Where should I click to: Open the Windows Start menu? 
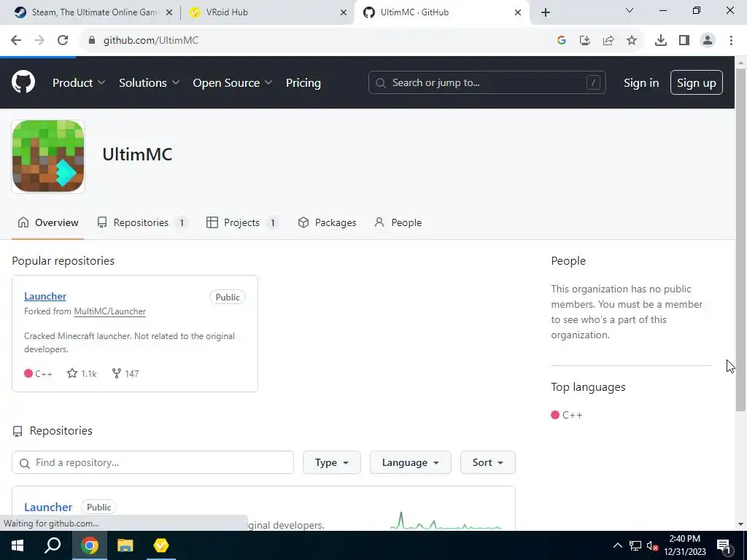tap(17, 545)
